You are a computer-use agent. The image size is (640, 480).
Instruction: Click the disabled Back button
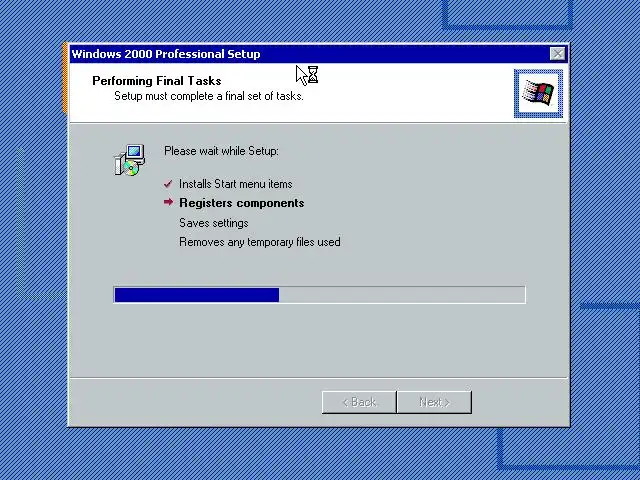pyautogui.click(x=359, y=402)
